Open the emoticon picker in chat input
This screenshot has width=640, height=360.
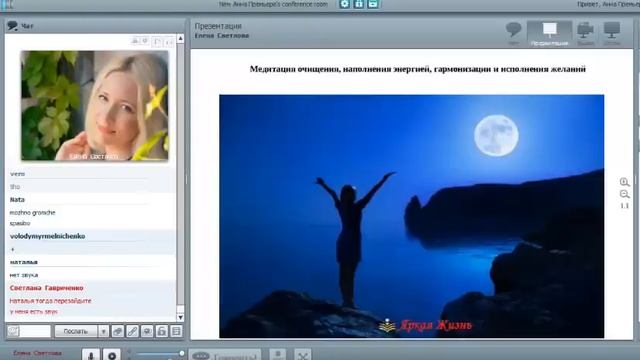point(13,331)
